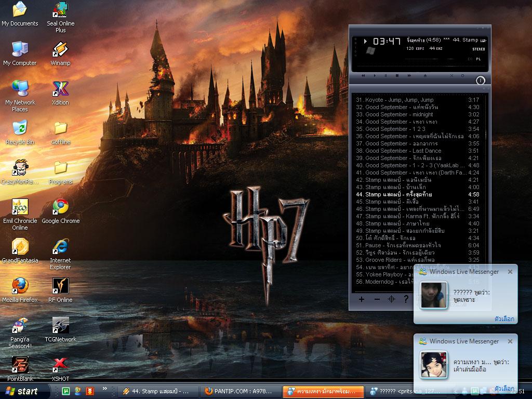This screenshot has width=532, height=399.
Task: Remove files using playlist minus button
Action: tap(377, 299)
